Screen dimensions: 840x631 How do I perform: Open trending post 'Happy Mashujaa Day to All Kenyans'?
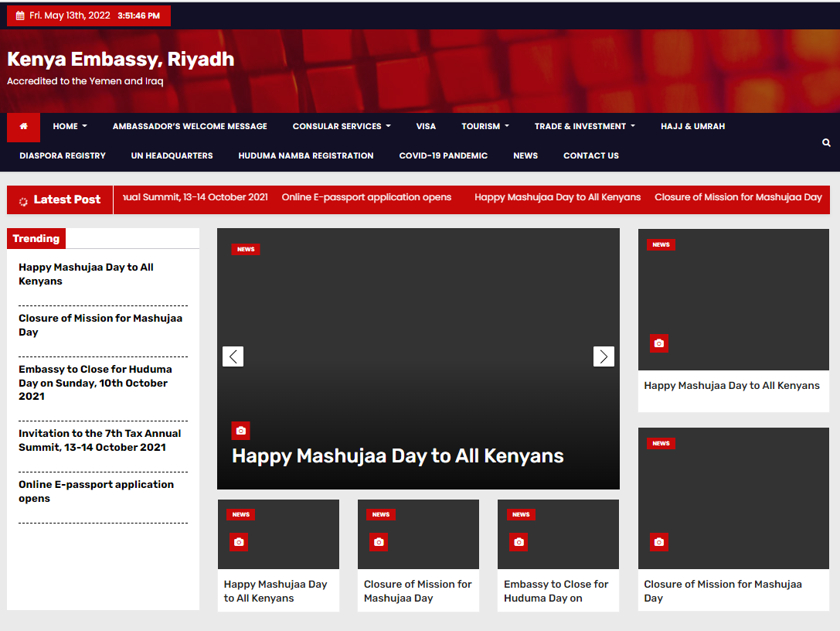click(86, 274)
